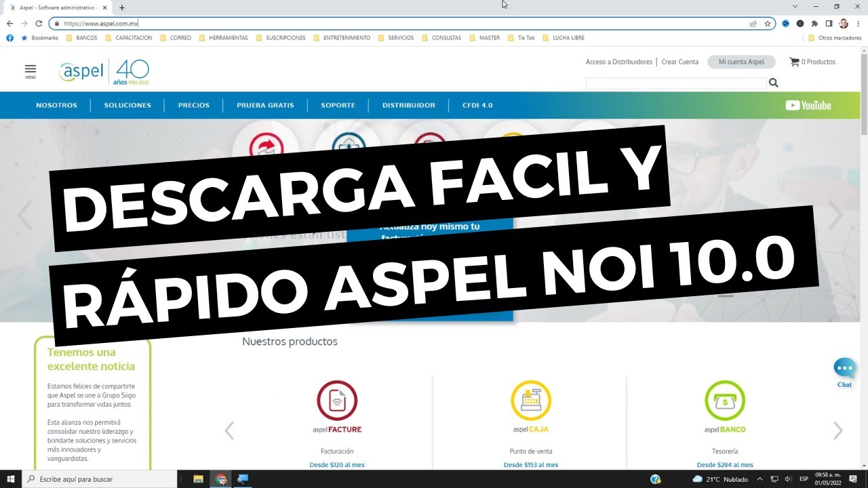The height and width of the screenshot is (488, 868).
Task: Open the HERRAMIENTAS bookmarks folder
Action: [223, 38]
